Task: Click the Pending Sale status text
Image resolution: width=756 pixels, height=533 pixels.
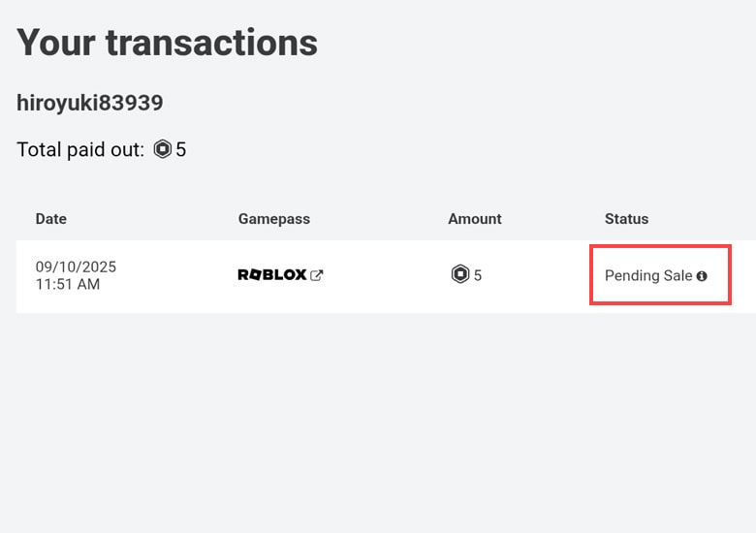Action: point(647,276)
